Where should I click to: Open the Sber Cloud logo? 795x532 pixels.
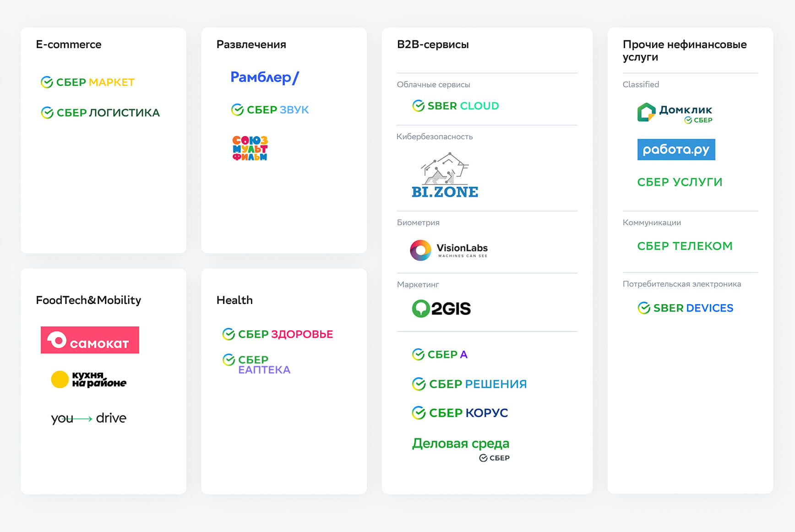pyautogui.click(x=456, y=106)
